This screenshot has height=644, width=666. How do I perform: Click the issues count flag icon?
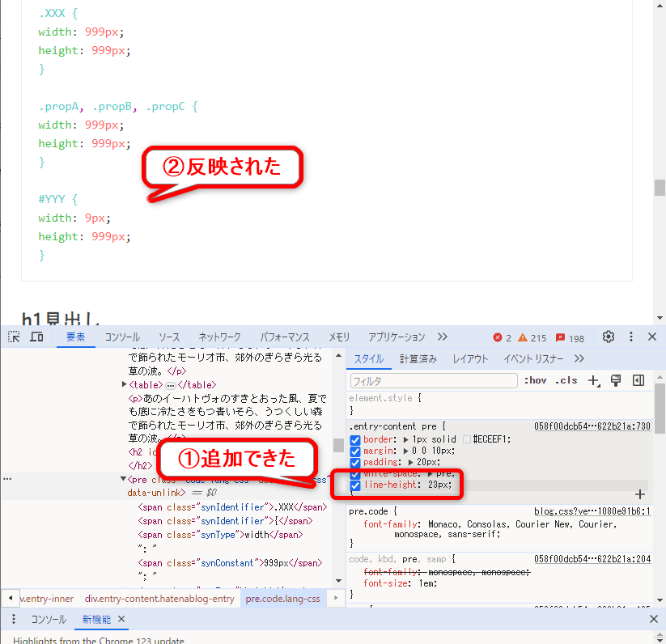pos(560,337)
